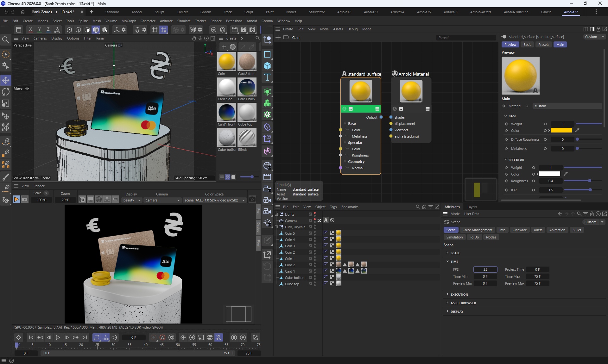
Task: Switch to the Layers tab
Action: [472, 207]
